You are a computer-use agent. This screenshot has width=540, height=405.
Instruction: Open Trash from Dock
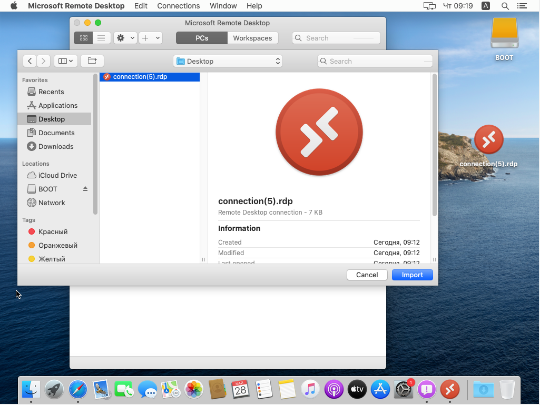507,390
